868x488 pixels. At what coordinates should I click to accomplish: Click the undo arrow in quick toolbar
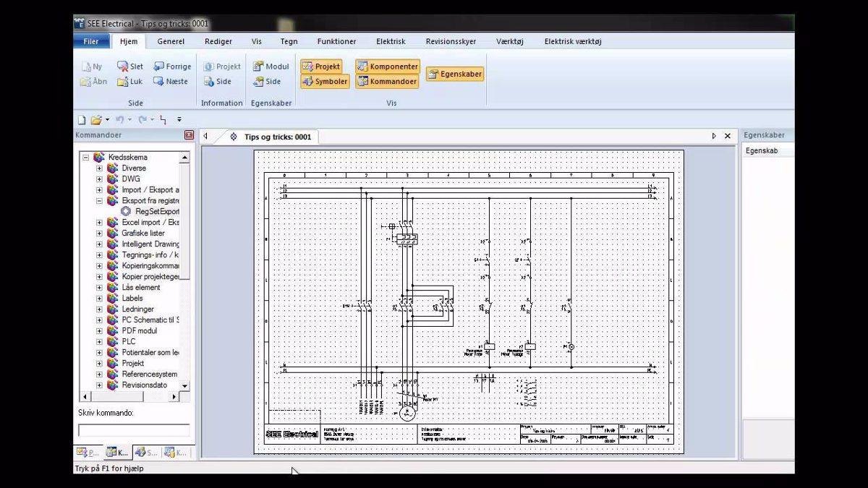(x=119, y=120)
